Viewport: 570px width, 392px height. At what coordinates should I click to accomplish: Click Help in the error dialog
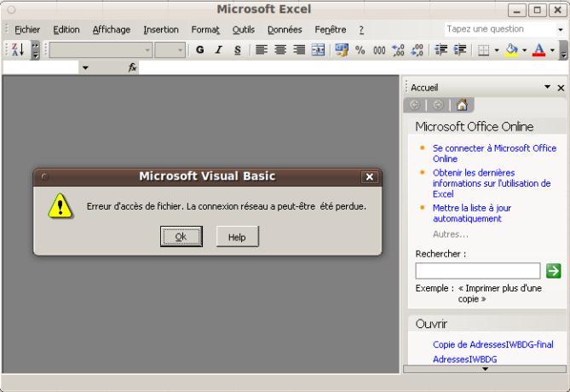point(237,237)
